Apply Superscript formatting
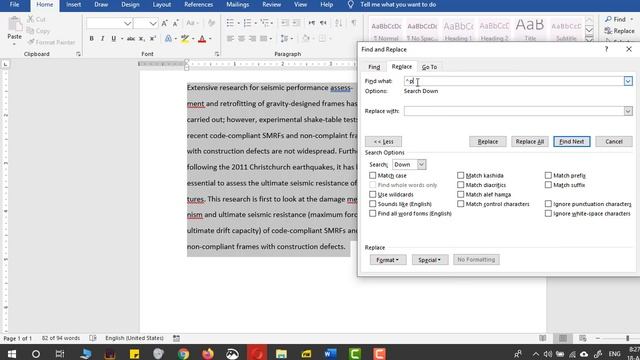Image resolution: width=640 pixels, height=360 pixels. 153,39
